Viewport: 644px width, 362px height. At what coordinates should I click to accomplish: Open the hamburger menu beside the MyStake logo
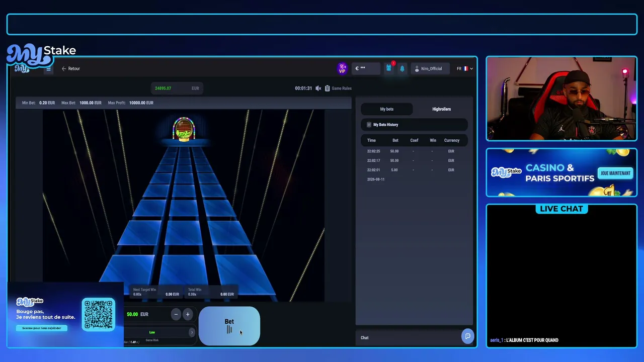coord(48,69)
